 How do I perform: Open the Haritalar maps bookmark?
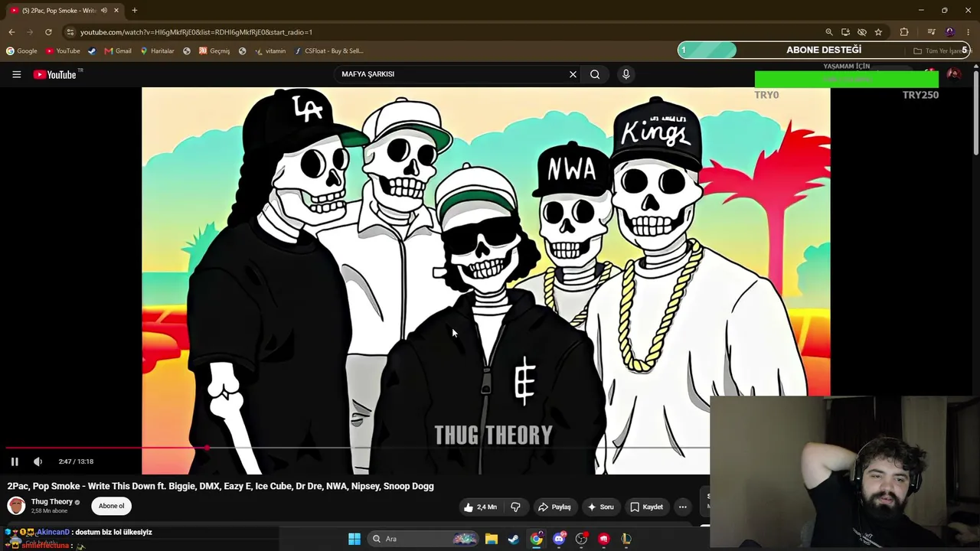pos(157,51)
